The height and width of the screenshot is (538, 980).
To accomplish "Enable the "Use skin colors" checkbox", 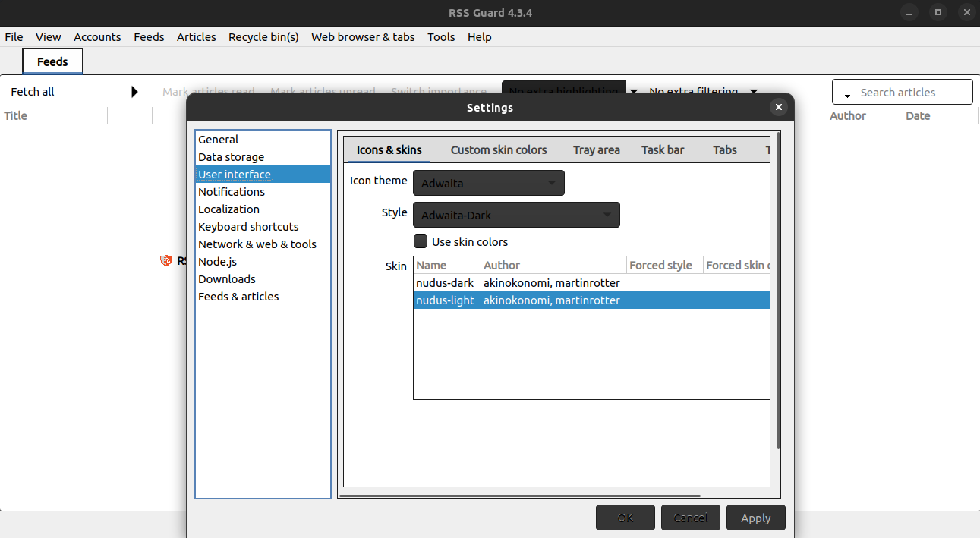I will (x=421, y=241).
